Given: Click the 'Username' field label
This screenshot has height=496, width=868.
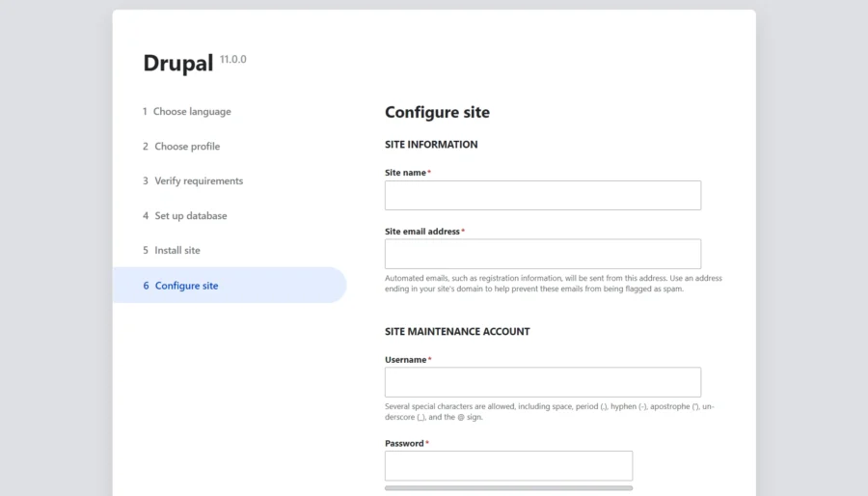Looking at the screenshot, I should (405, 360).
